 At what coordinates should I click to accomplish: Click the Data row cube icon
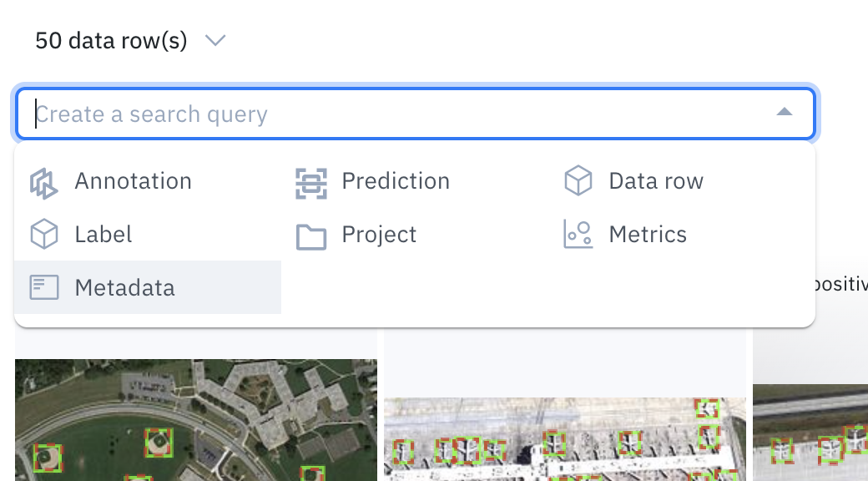point(578,180)
